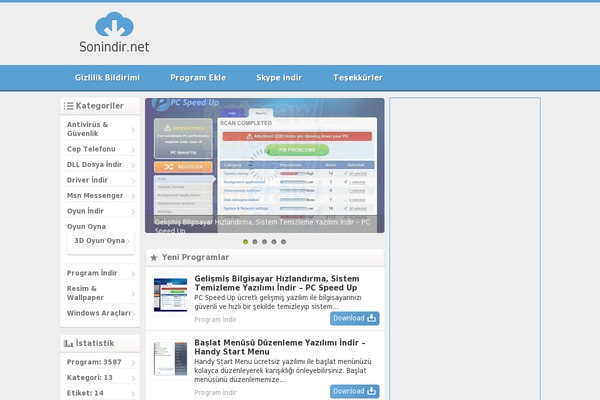The height and width of the screenshot is (400, 600).
Task: Open Program Ekle menu item
Action: coord(198,78)
